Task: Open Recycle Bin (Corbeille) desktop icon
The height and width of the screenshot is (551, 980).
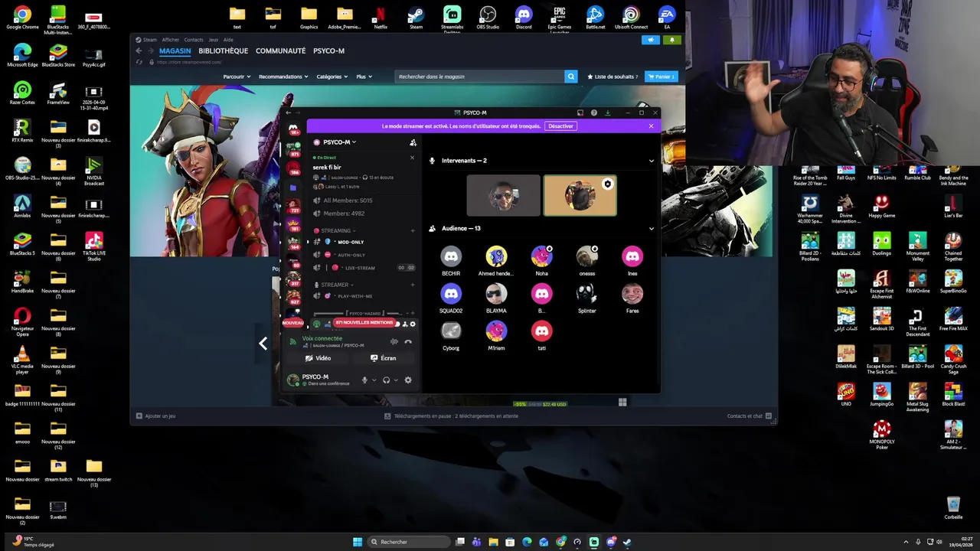Action: coord(953,508)
